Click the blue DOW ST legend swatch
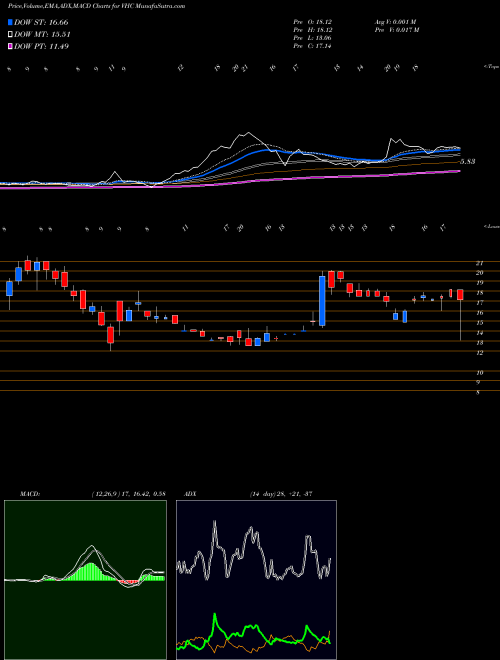This screenshot has width=500, height=660. [10, 23]
